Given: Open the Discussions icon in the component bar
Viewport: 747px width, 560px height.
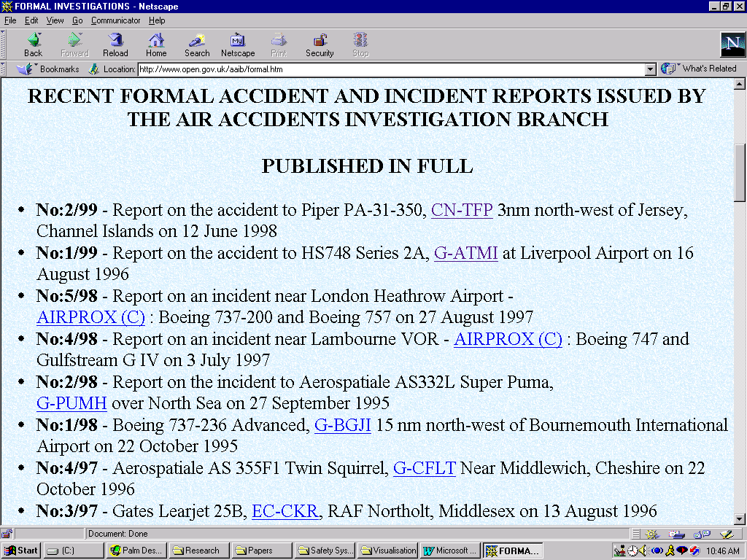Looking at the screenshot, I should click(x=702, y=534).
